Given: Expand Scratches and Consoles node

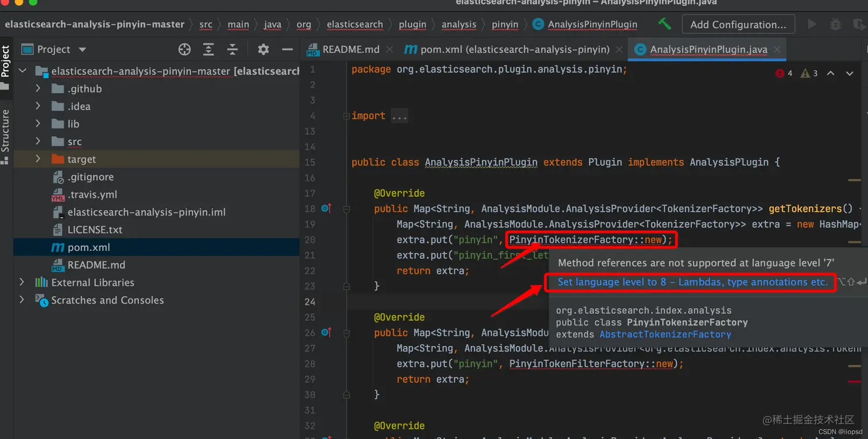Looking at the screenshot, I should click(22, 300).
